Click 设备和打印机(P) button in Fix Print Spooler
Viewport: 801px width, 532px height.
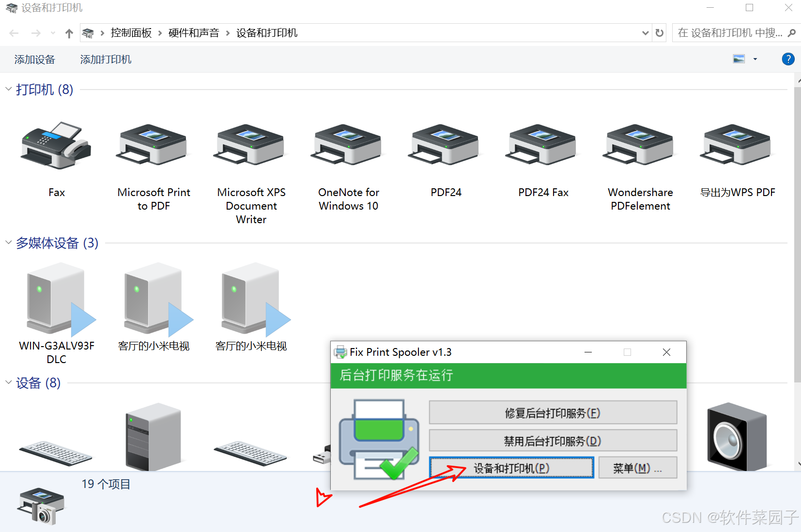click(x=511, y=468)
